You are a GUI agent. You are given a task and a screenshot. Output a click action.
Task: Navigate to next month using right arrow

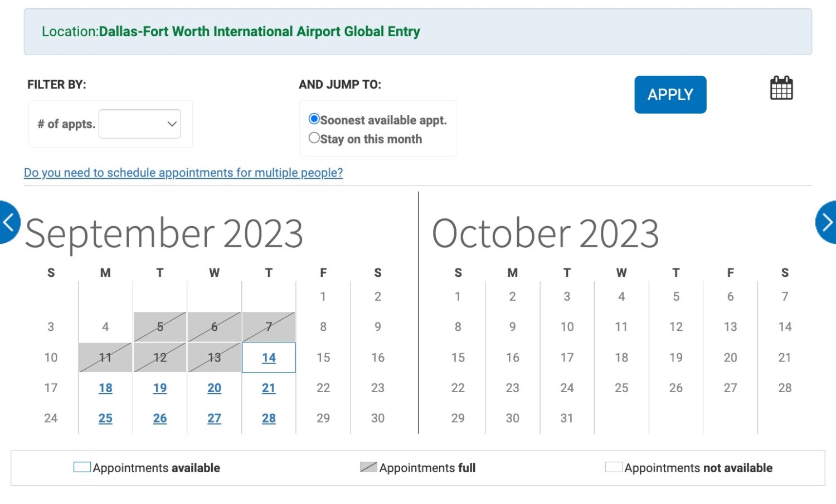pyautogui.click(x=827, y=222)
